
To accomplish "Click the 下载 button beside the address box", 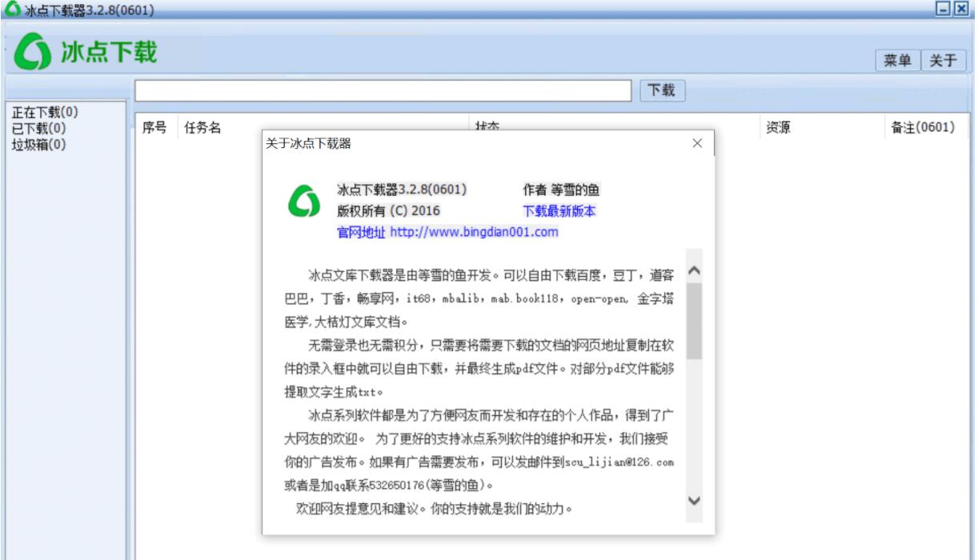I will pos(661,90).
